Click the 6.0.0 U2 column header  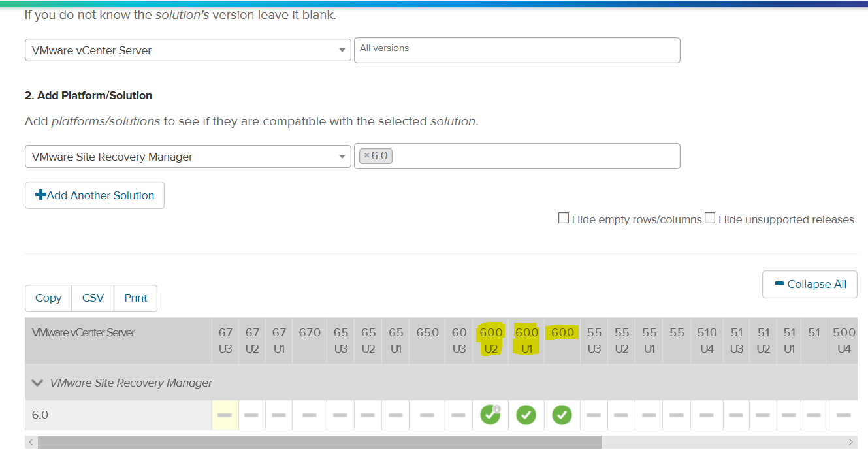pos(490,340)
